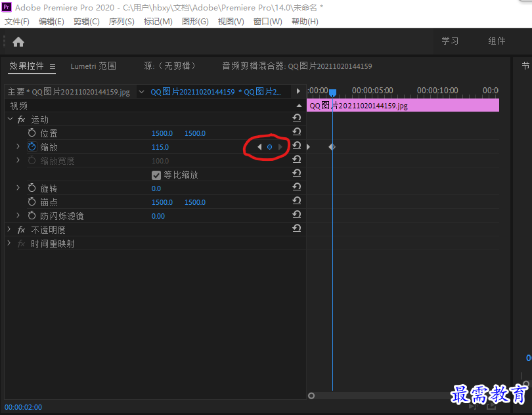Show or hide timeline view arrow
532x415 pixels.
coord(298,91)
